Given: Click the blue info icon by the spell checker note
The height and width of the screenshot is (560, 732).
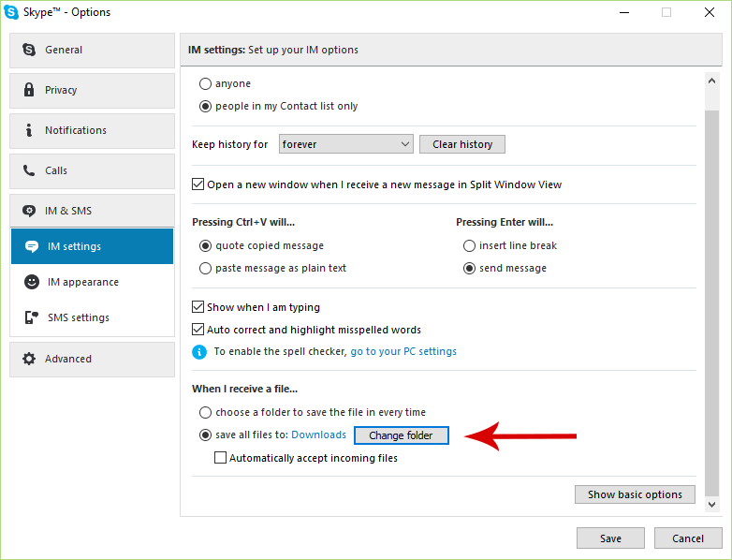Looking at the screenshot, I should tap(199, 352).
